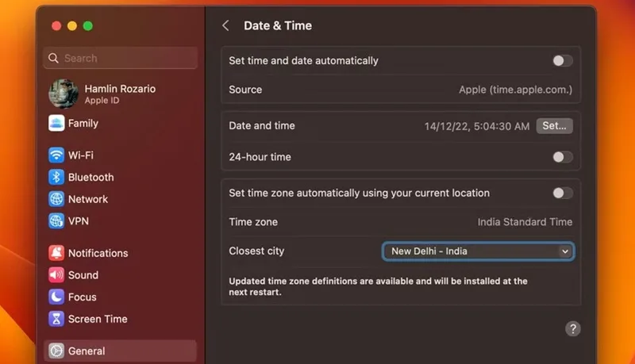Image resolution: width=635 pixels, height=364 pixels.
Task: Select Focus label in sidebar
Action: click(83, 297)
